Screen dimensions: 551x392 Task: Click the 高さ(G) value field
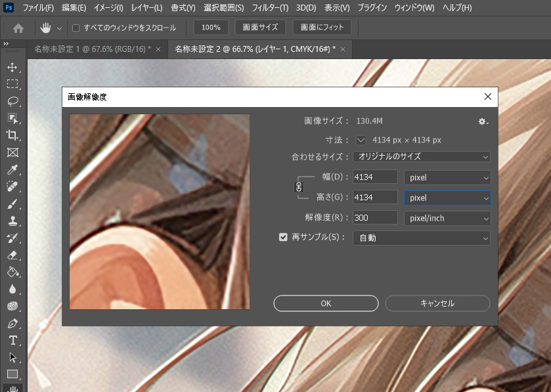point(375,198)
